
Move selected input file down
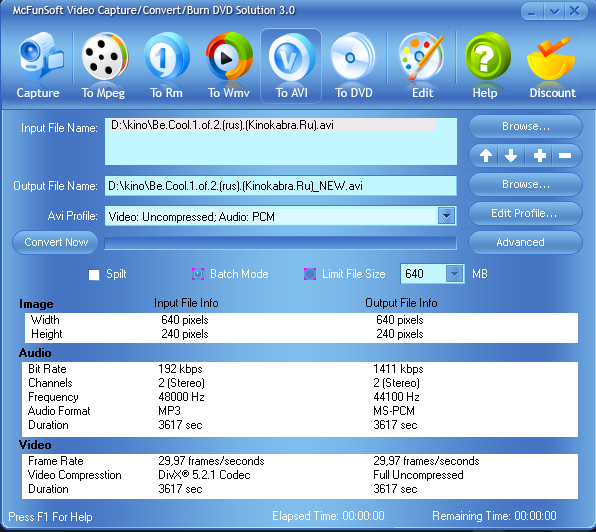(x=511, y=155)
